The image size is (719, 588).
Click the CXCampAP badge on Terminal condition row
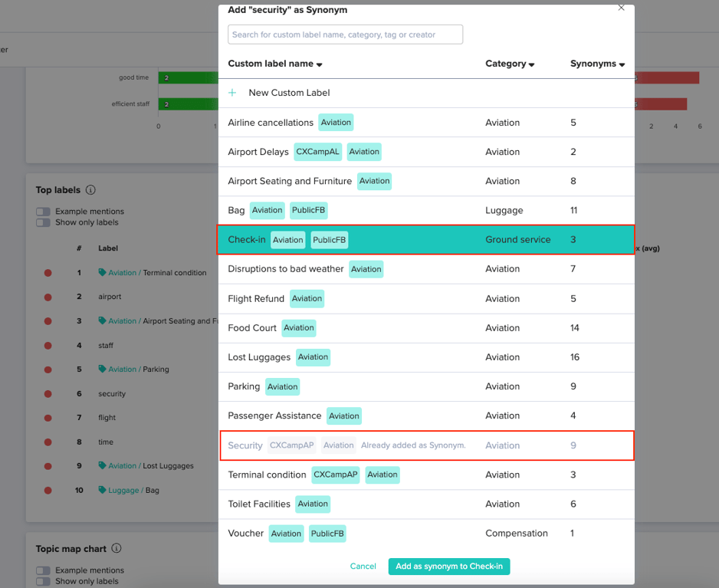click(337, 475)
